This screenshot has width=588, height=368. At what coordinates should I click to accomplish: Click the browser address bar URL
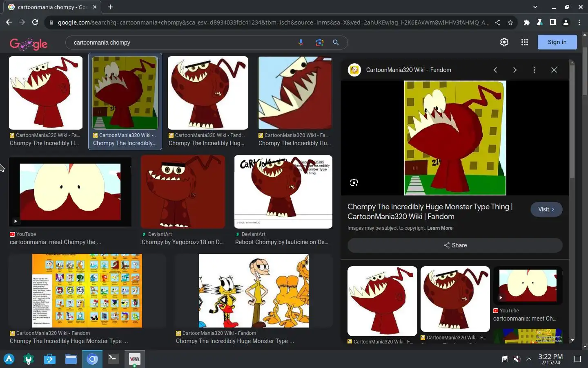(274, 22)
